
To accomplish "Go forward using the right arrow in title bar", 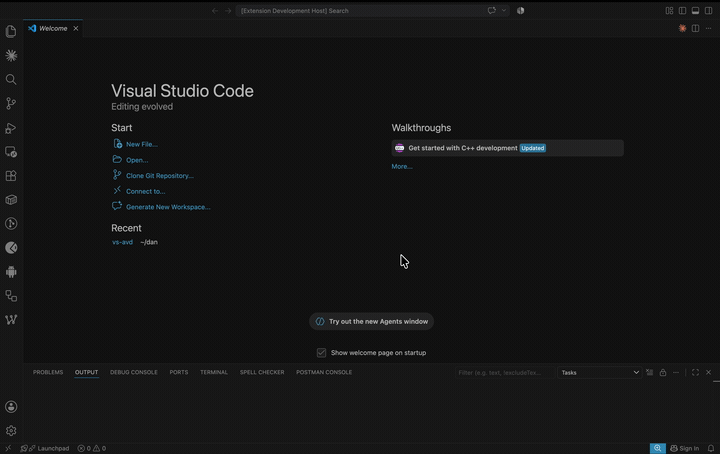I will pos(228,11).
